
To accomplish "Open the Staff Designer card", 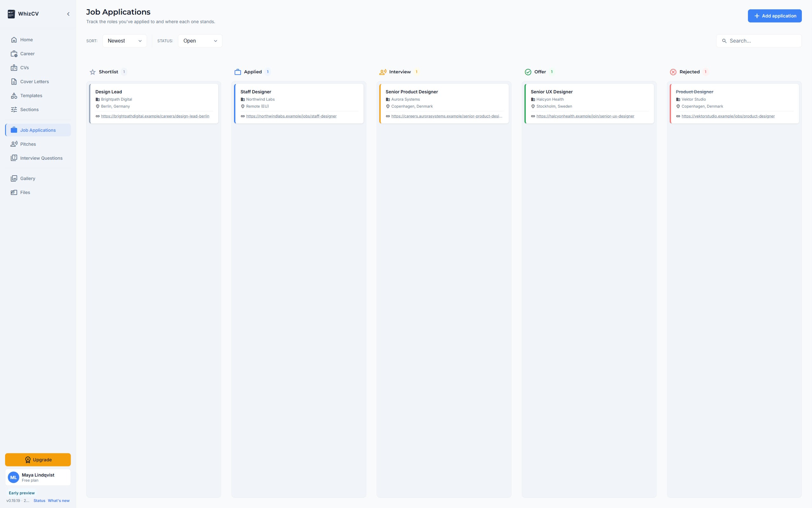I will click(x=299, y=104).
